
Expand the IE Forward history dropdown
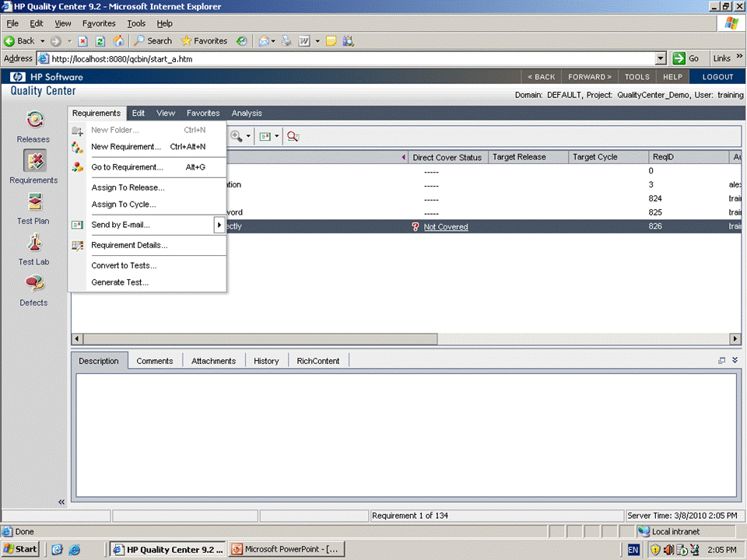(x=69, y=41)
